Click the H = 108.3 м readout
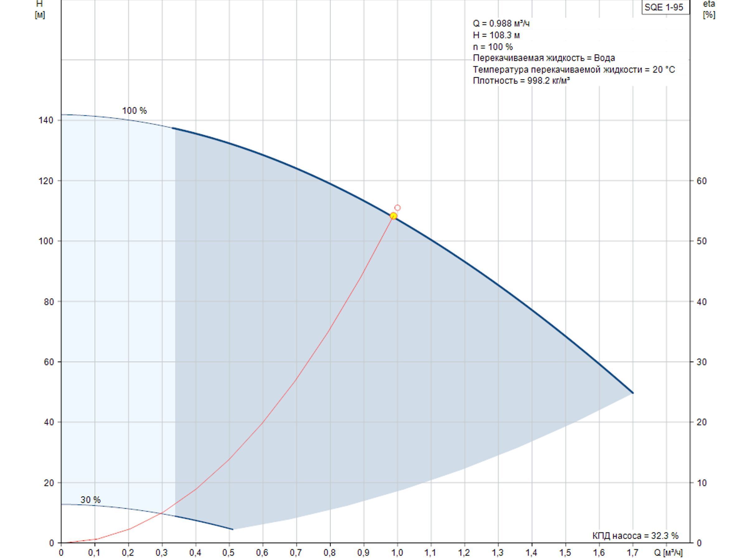 click(x=496, y=35)
